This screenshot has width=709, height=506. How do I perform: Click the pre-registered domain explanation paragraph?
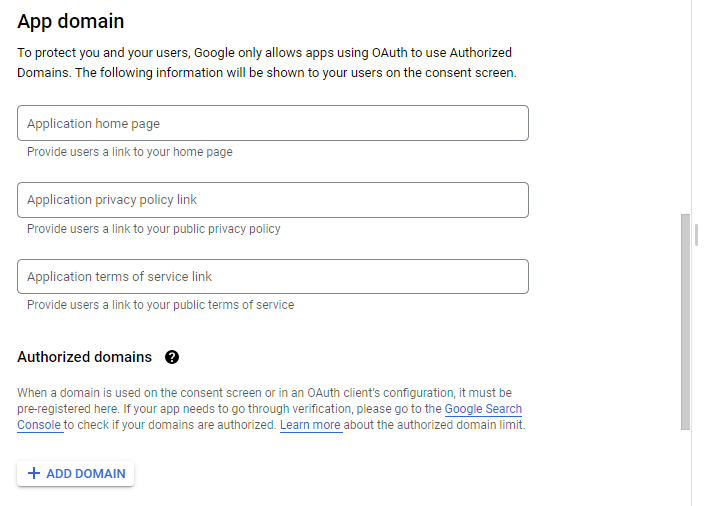click(x=271, y=409)
